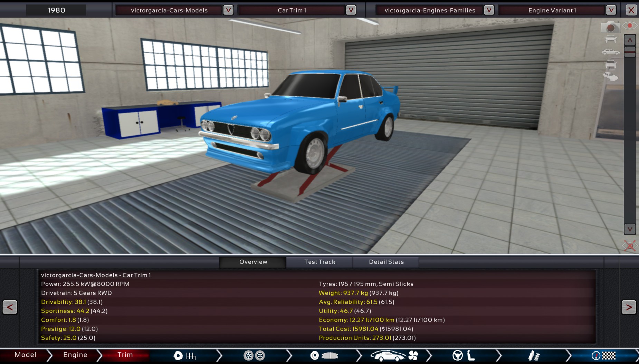Go to previous page with left arrow
Screen dimensions: 639x364
point(10,307)
